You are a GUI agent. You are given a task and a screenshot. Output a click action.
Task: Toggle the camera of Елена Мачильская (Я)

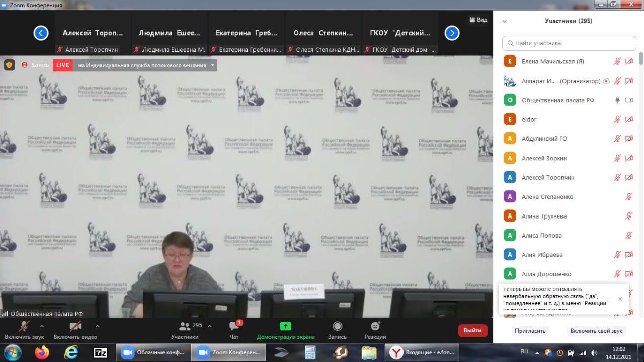coord(629,61)
